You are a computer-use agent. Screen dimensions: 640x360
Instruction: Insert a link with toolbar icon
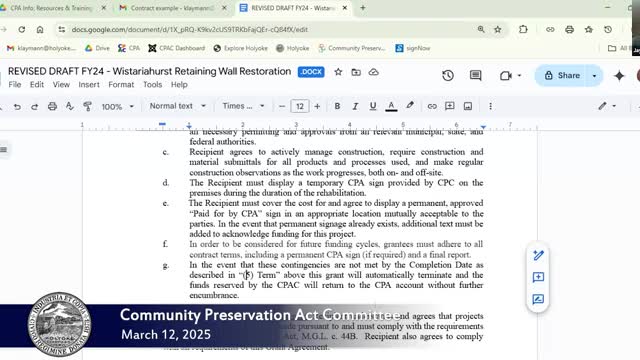click(432, 106)
